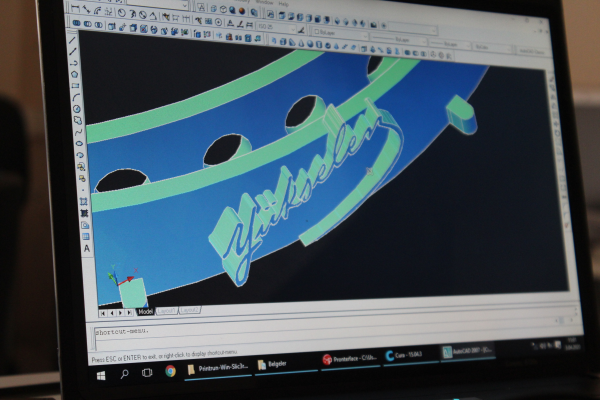Screen dimensions: 600x400
Task: Open the Windows Start menu
Action: tap(101, 376)
